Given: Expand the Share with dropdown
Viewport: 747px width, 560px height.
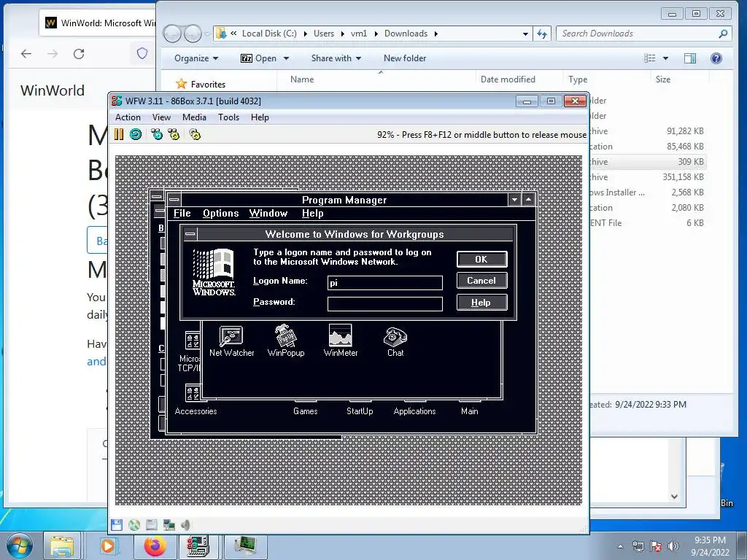Looking at the screenshot, I should tap(336, 58).
